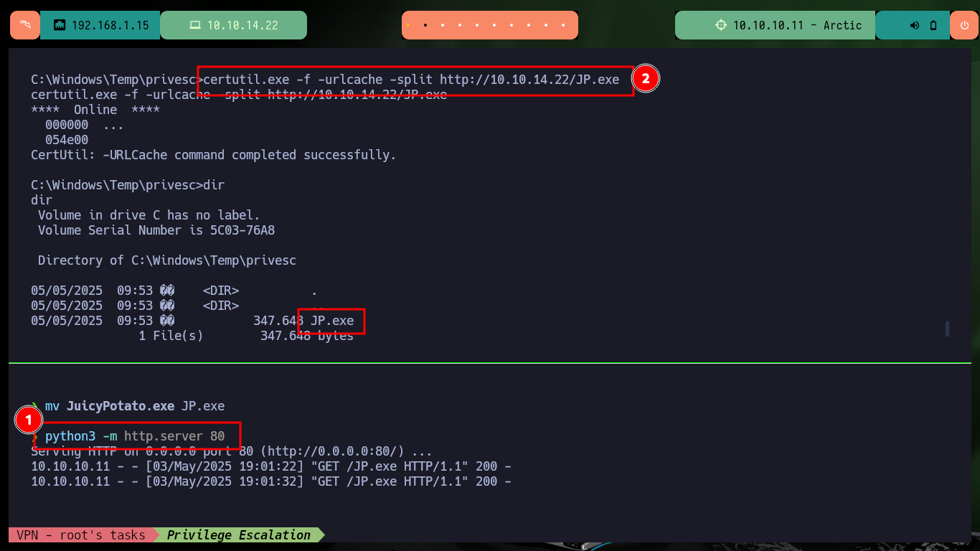
Task: Click "CertUtil: -URLCache command completed successfully." line
Action: 214,155
